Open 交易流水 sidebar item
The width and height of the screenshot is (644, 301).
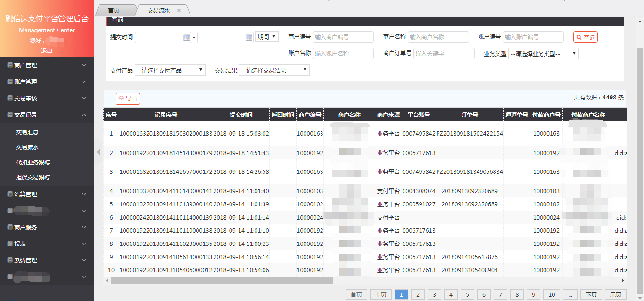pos(27,147)
